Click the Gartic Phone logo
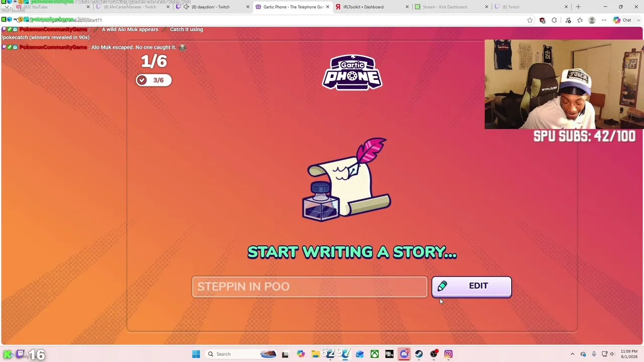644x362 pixels. 352,72
